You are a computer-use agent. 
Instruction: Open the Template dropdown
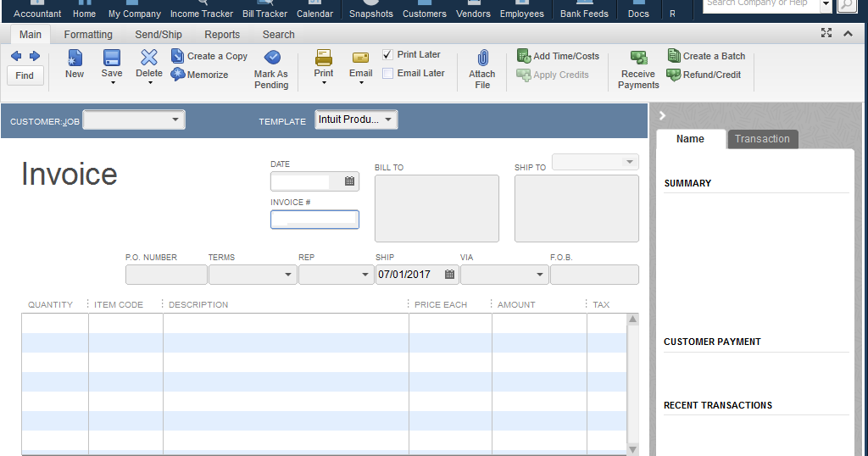click(x=388, y=120)
